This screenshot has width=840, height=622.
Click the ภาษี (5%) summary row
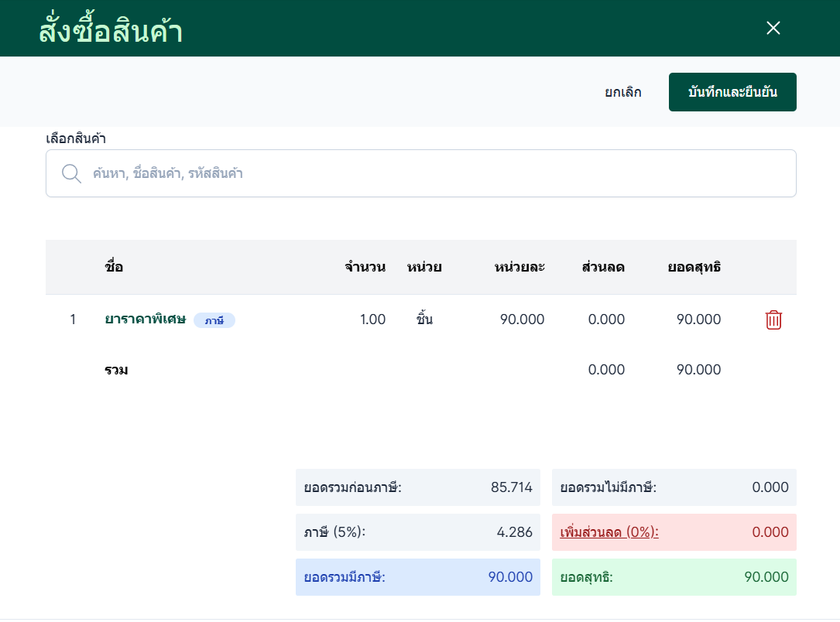pos(417,532)
